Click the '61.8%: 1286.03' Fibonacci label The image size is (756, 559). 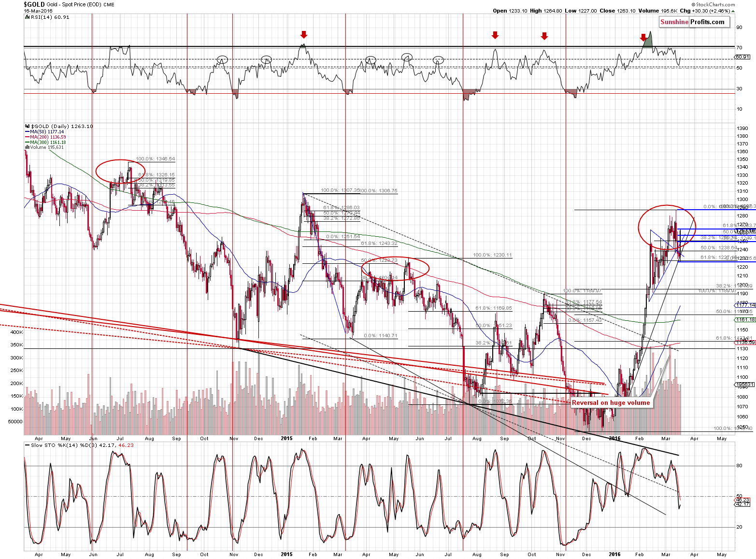(342, 207)
